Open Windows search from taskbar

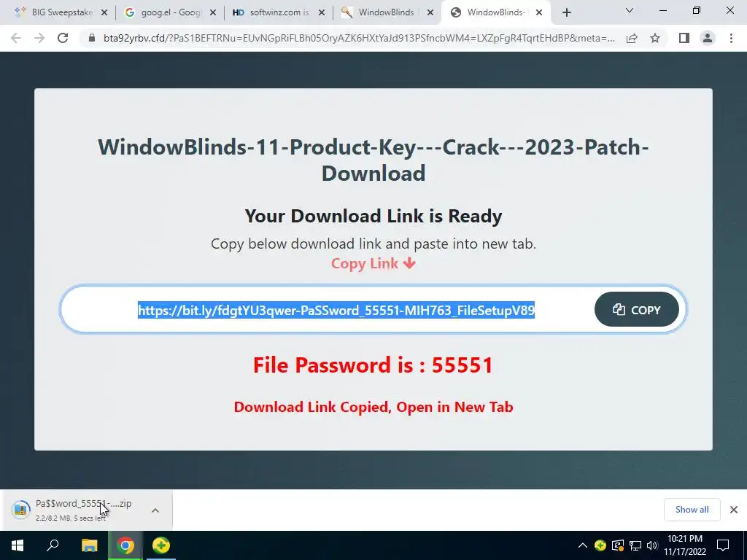(x=53, y=545)
